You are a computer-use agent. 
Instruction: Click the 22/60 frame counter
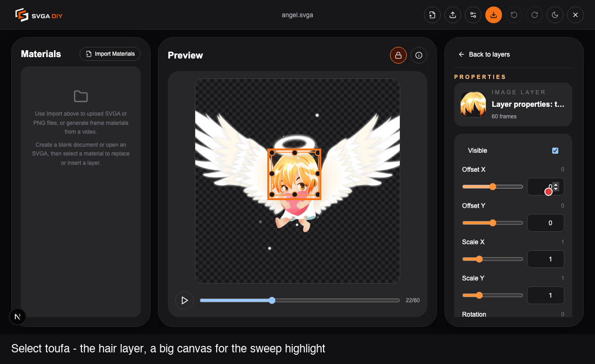[x=413, y=300]
